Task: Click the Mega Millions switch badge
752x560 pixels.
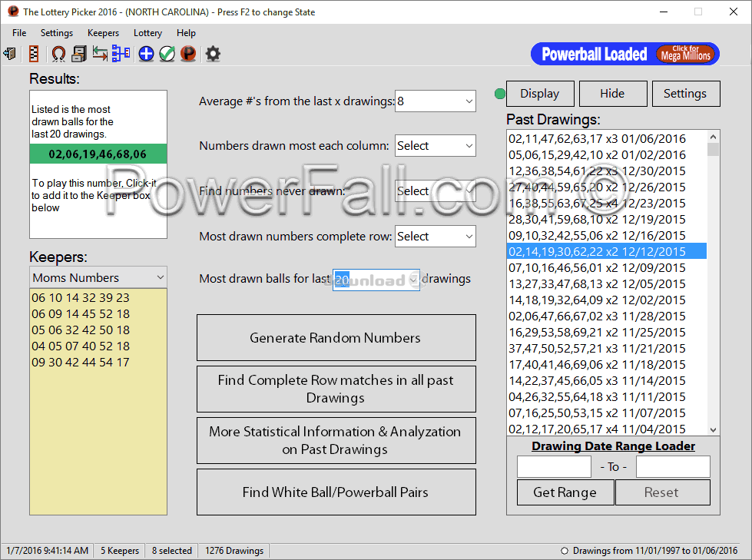Action: point(686,55)
